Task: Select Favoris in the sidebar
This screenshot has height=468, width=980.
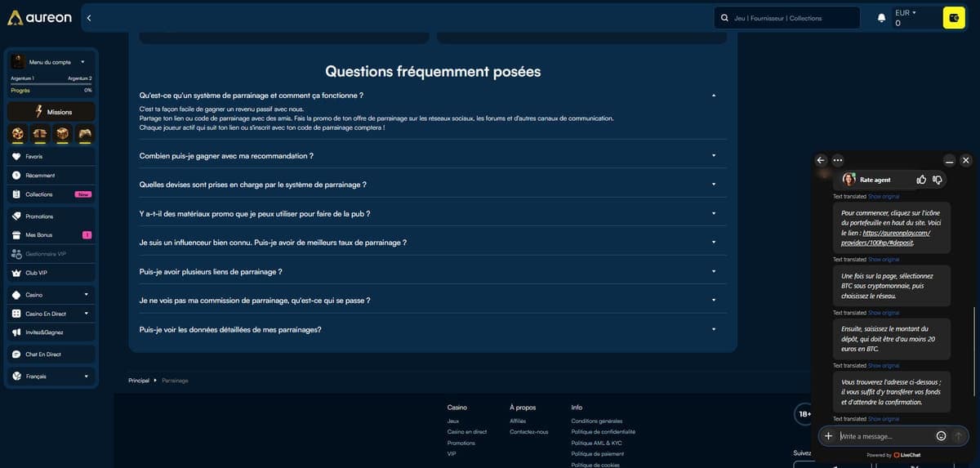Action: pos(51,156)
